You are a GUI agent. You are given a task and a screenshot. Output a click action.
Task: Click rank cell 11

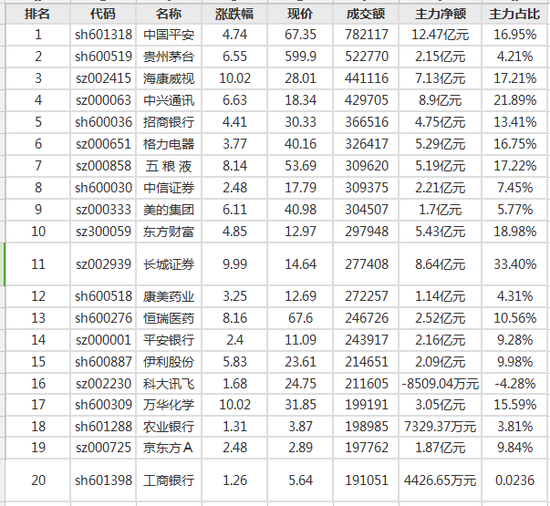tap(38, 264)
